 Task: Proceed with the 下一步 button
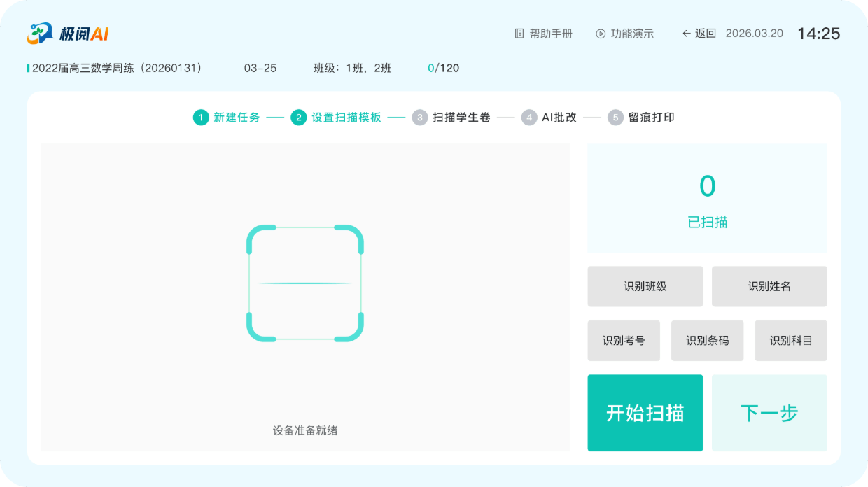tap(769, 413)
